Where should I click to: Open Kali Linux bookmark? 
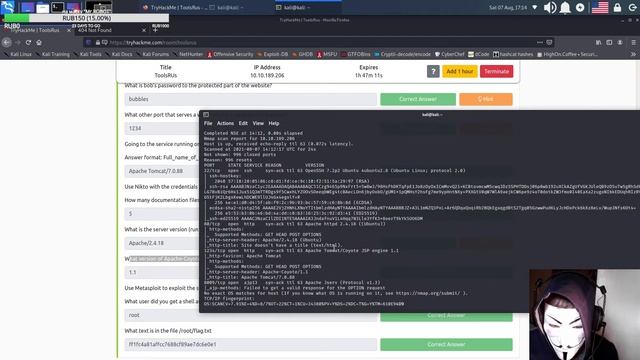[x=18, y=54]
